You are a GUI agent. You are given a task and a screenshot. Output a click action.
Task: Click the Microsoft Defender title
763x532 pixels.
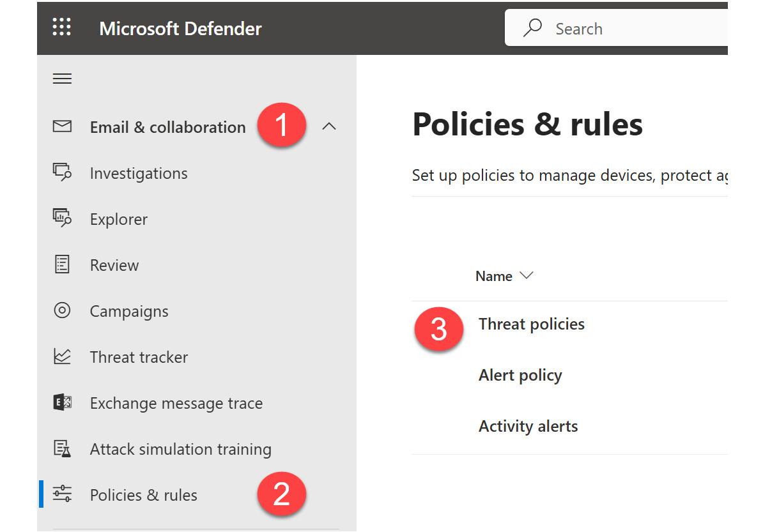(181, 29)
